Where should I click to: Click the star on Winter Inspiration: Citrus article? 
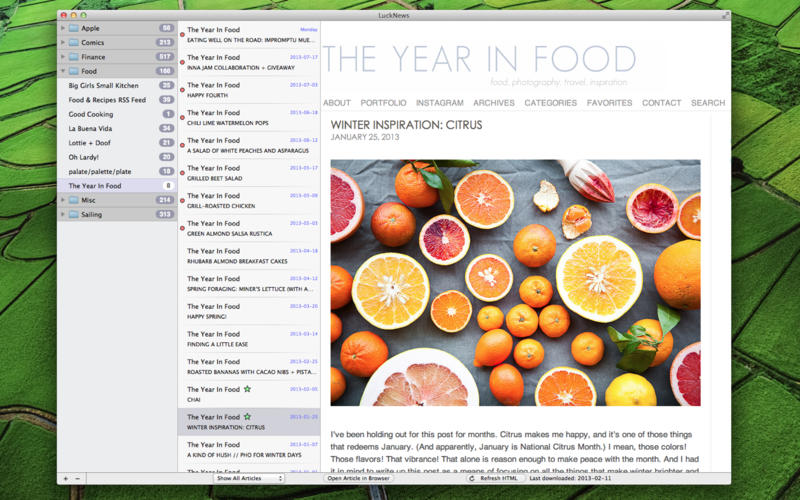tap(247, 416)
